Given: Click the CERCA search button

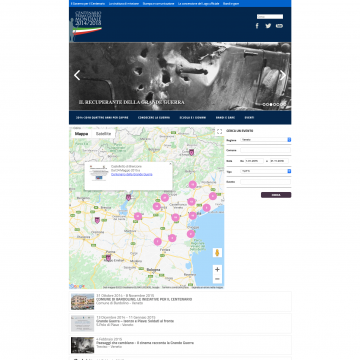Looking at the screenshot, I should (x=276, y=195).
